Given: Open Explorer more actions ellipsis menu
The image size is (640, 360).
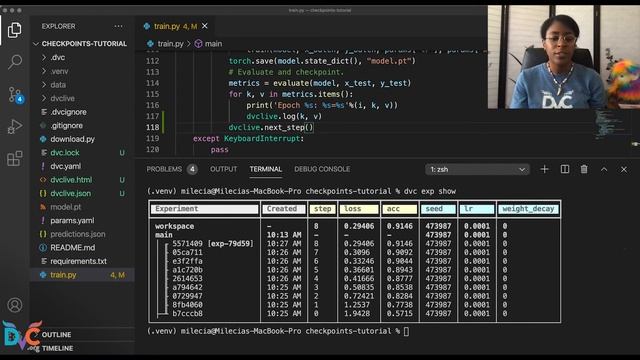Looking at the screenshot, I should (x=118, y=26).
